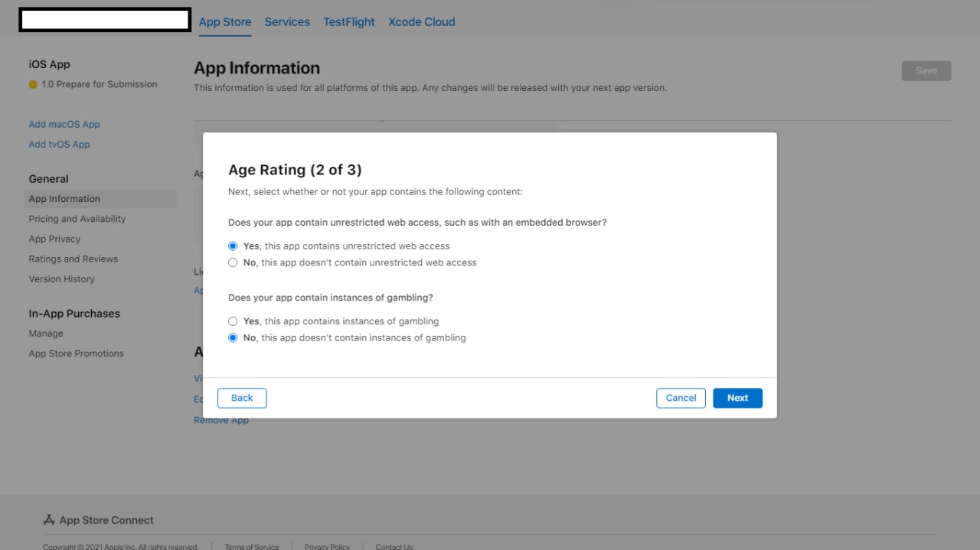Screen dimensions: 980x550
Task: Click the App Store Connect footer logo
Action: pos(99,520)
